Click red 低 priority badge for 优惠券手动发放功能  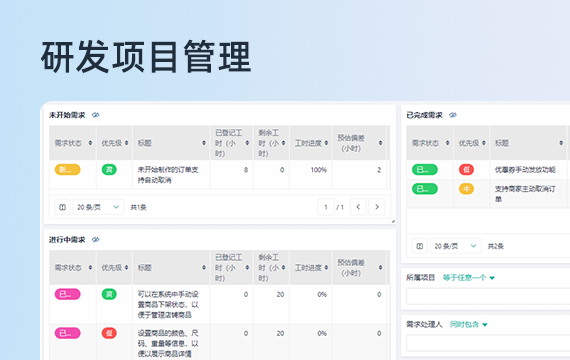[x=466, y=170]
